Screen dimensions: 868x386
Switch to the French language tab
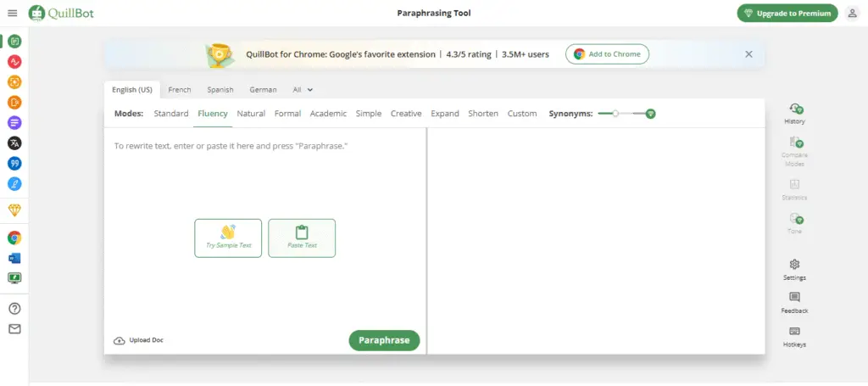point(180,90)
